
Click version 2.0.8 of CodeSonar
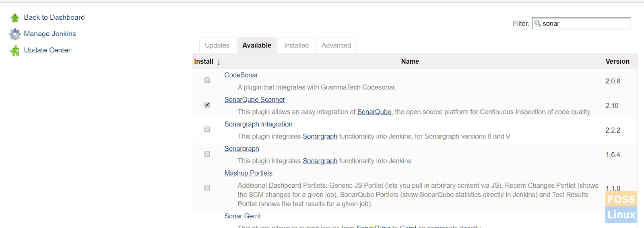click(613, 81)
